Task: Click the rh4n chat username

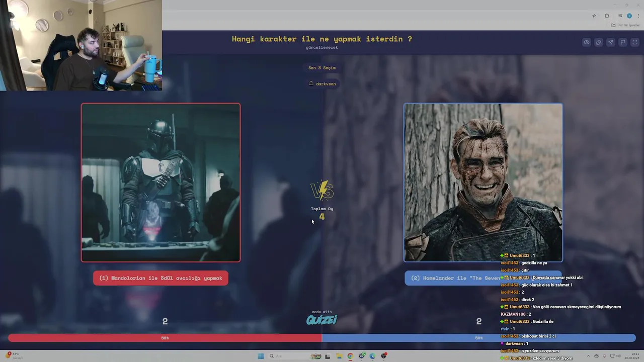Action: click(505, 329)
